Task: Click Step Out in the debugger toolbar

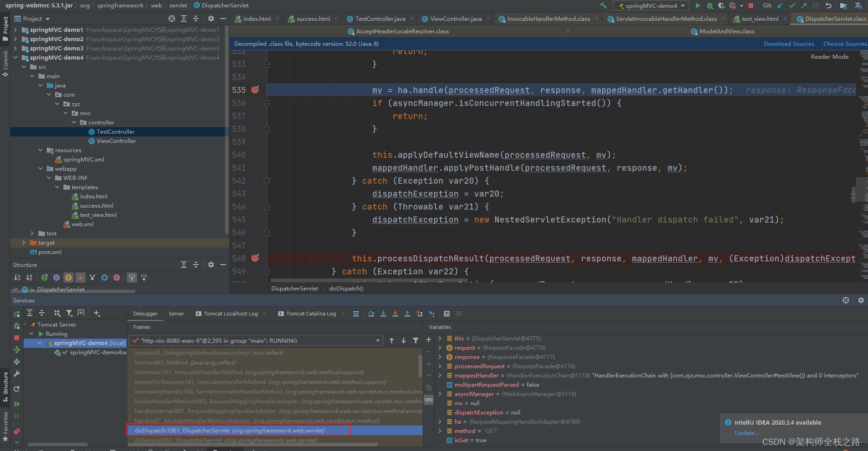Action: [407, 314]
